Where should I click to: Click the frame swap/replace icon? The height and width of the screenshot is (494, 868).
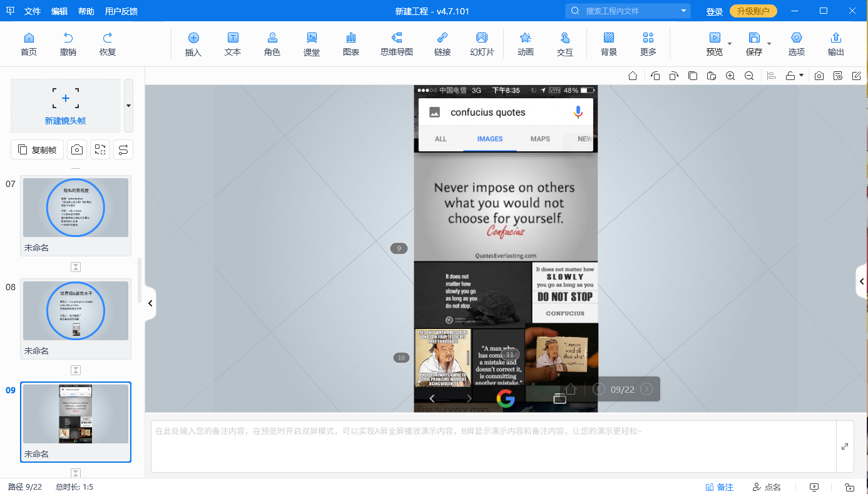(x=100, y=149)
